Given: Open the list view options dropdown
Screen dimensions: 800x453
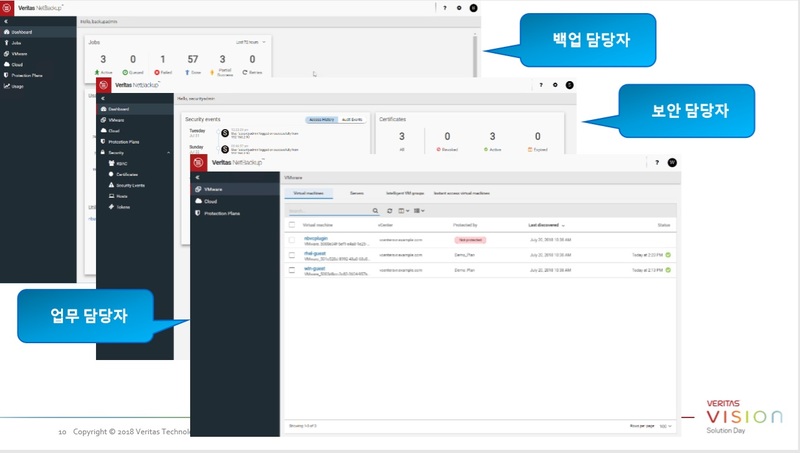Looking at the screenshot, I should click(419, 211).
